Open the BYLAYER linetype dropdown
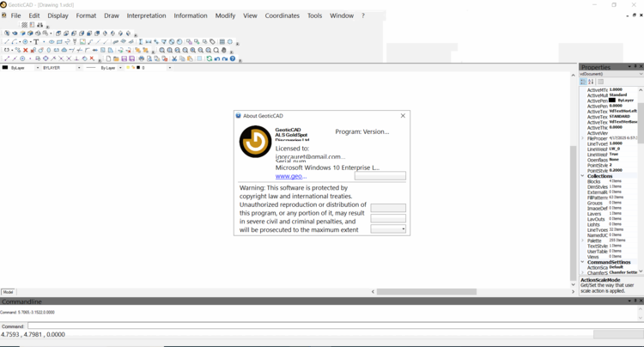644x347 pixels. [80, 68]
